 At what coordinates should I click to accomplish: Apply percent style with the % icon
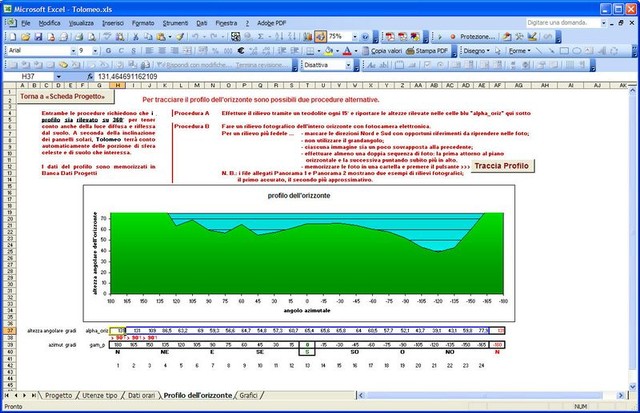pyautogui.click(x=215, y=51)
